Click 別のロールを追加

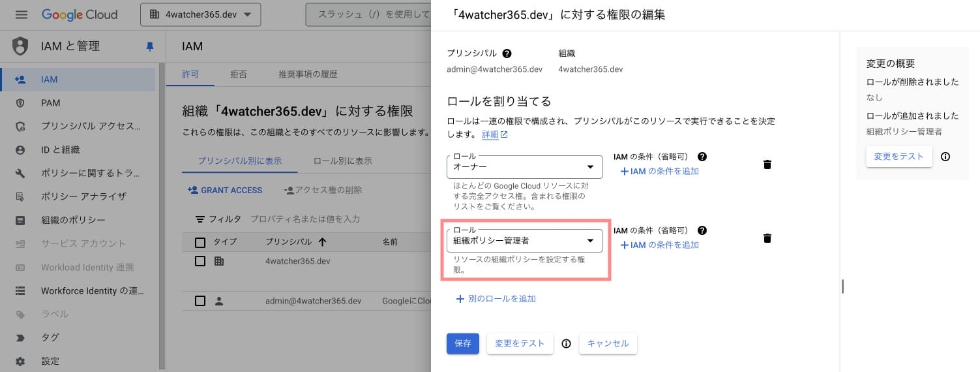[496, 298]
